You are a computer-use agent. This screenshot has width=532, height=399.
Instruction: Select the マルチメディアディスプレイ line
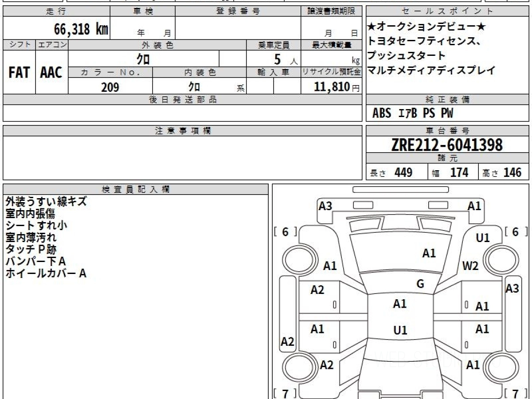(x=431, y=70)
